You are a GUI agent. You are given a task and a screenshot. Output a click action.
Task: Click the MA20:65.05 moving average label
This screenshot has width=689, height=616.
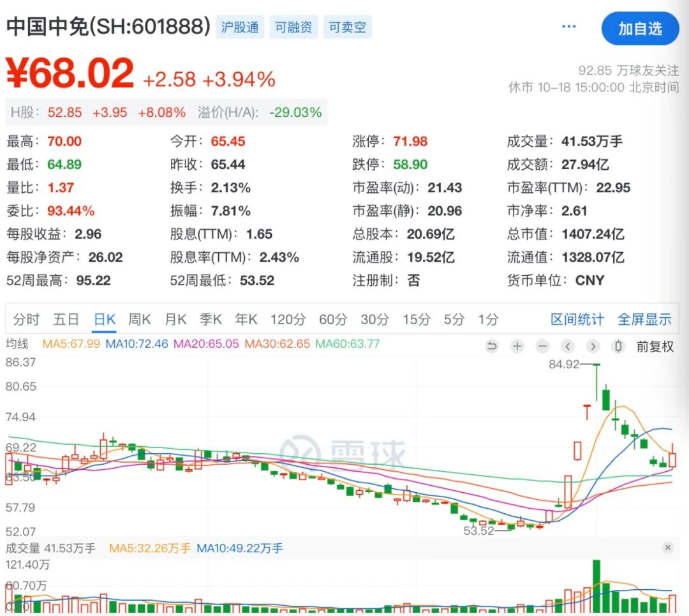[x=206, y=344]
